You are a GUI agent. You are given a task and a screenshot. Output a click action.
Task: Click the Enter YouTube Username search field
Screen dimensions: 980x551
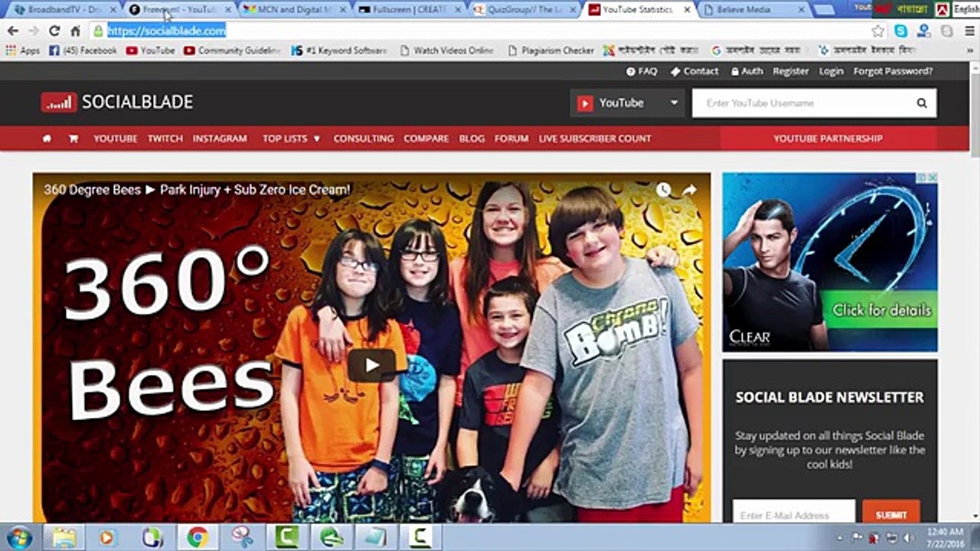[x=800, y=103]
